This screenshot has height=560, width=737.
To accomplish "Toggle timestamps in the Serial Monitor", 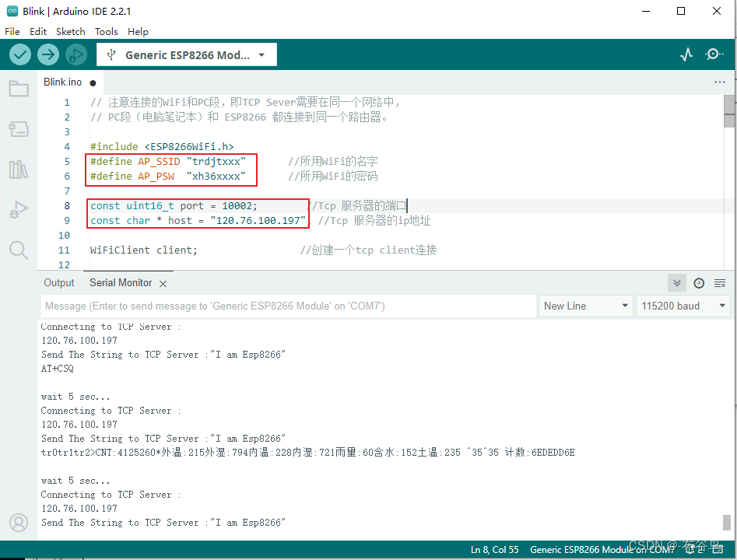I will tap(698, 283).
